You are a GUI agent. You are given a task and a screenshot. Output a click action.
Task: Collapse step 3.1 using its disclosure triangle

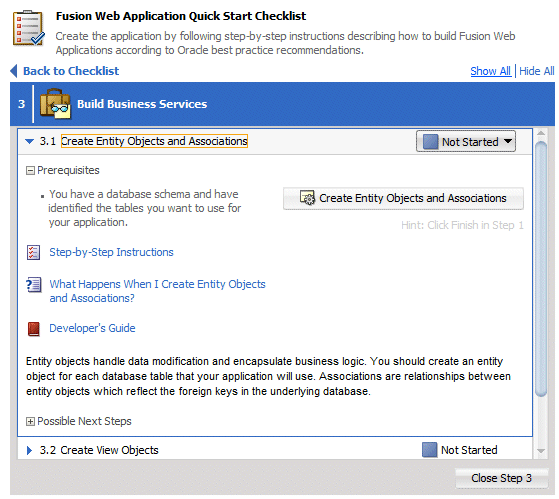click(x=30, y=142)
